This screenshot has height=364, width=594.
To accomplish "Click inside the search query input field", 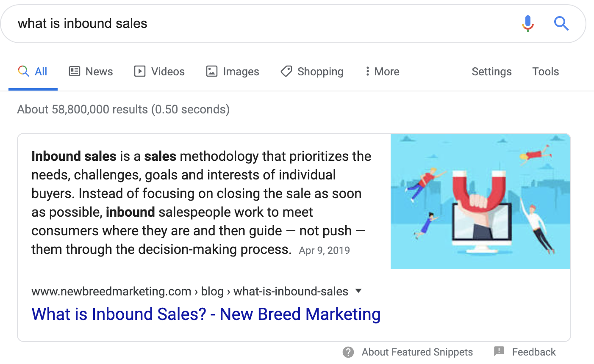I will click(x=254, y=24).
